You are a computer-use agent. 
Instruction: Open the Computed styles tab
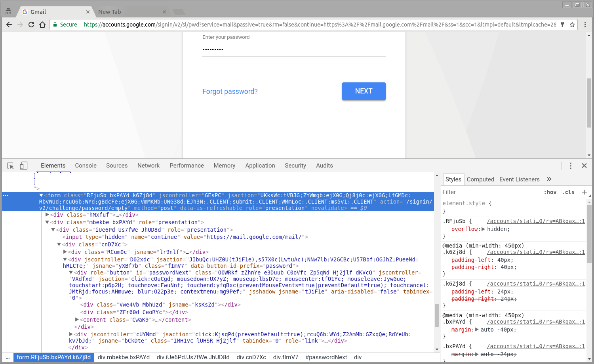(x=480, y=179)
